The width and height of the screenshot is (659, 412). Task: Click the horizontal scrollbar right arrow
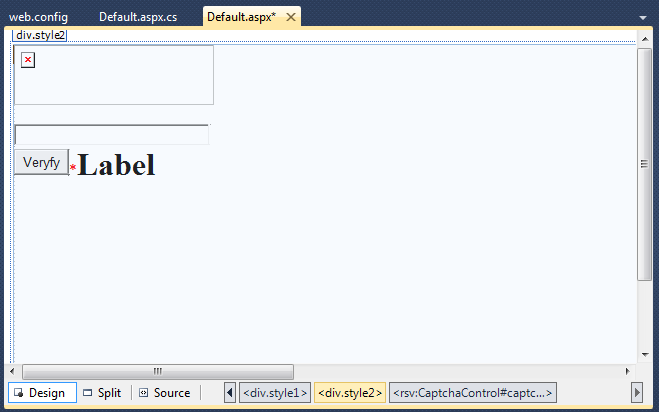coord(628,371)
